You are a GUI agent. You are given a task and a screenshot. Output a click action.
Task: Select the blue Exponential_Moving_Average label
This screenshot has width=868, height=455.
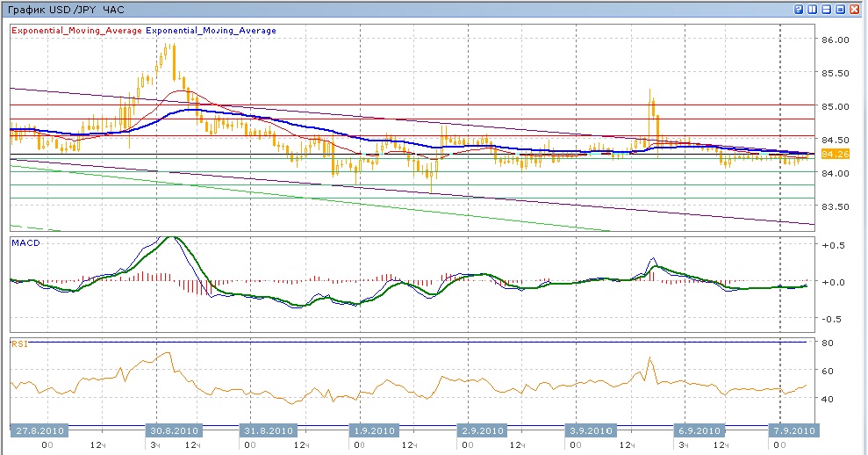click(211, 31)
